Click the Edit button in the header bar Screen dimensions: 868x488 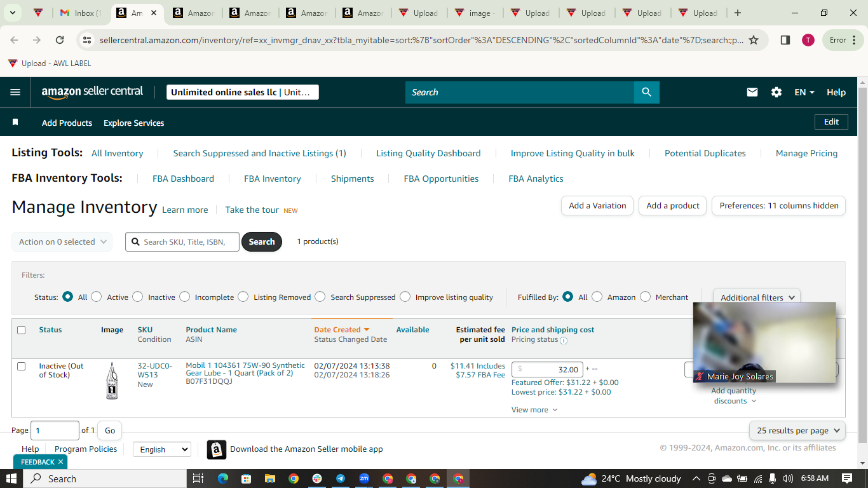point(831,122)
